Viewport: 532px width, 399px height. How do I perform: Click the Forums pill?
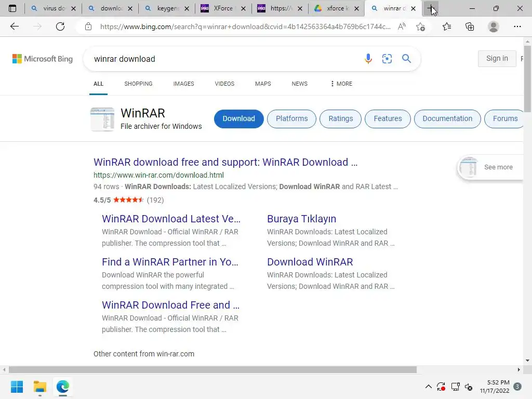[x=504, y=119]
